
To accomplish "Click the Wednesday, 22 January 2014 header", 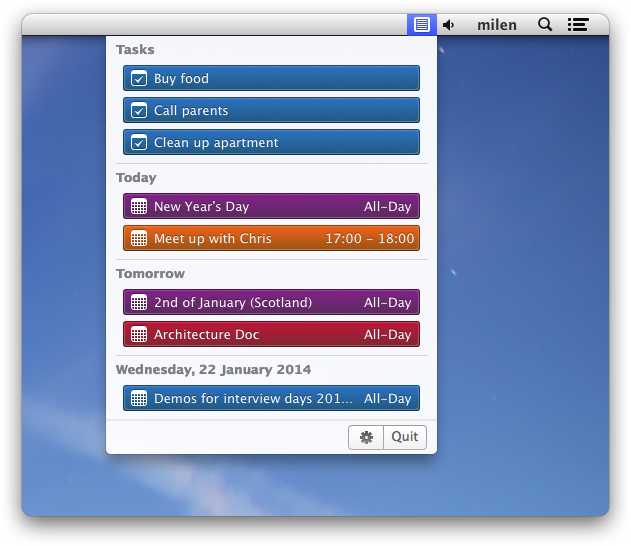I will [213, 369].
